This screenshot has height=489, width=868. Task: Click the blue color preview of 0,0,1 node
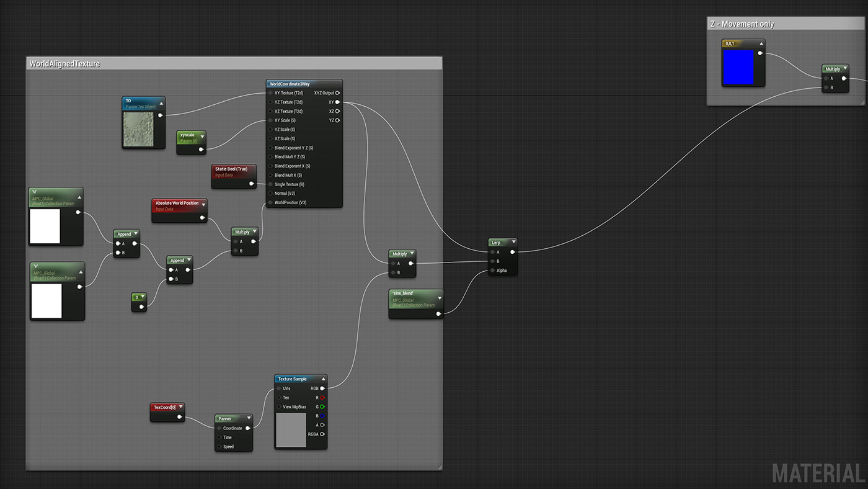(x=738, y=67)
